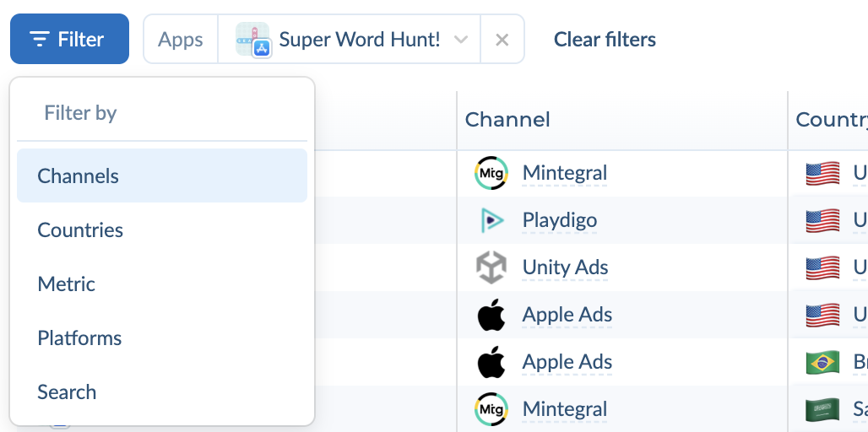The image size is (868, 432).
Task: Click the Channel column header
Action: 507,120
